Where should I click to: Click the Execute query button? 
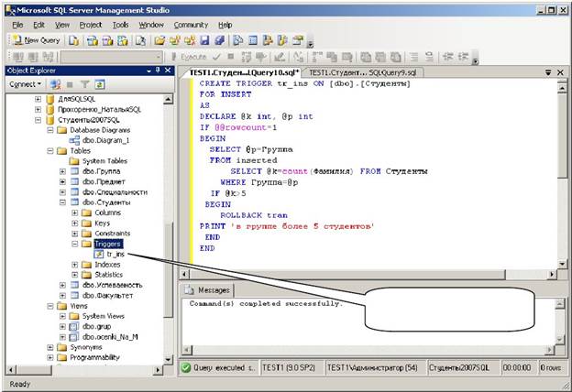(189, 57)
